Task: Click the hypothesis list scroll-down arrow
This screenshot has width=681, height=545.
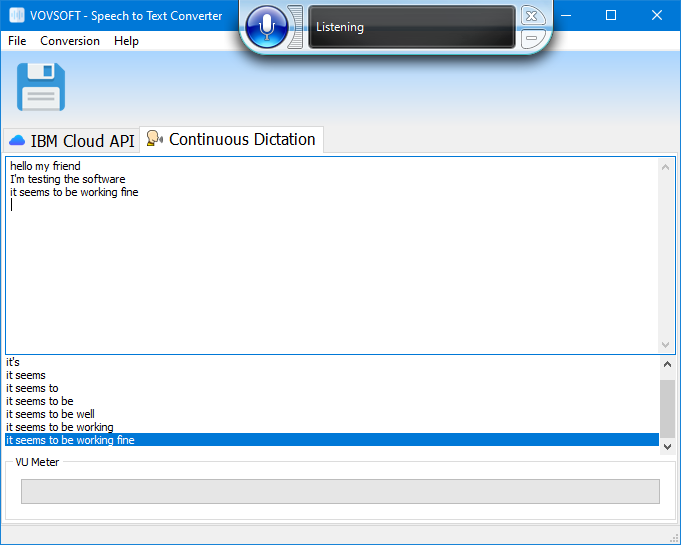Action: click(x=668, y=446)
